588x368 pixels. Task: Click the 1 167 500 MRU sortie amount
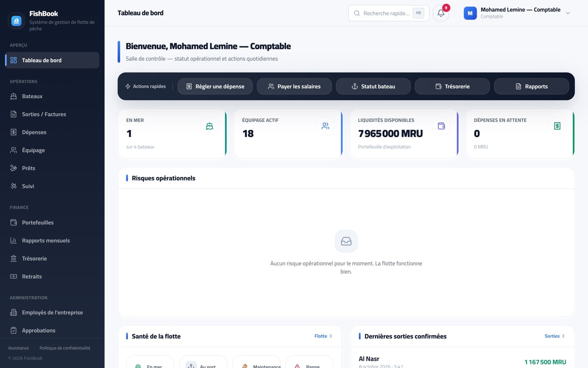(x=545, y=362)
